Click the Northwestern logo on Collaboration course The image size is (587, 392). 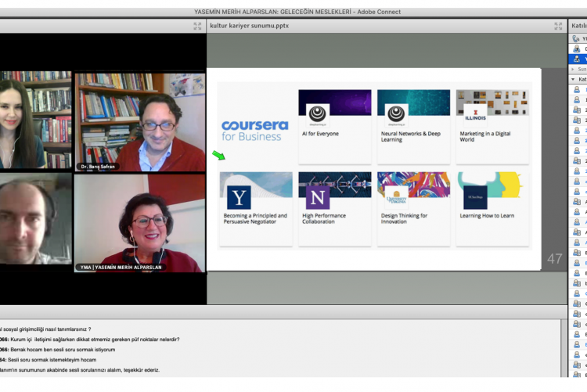318,197
